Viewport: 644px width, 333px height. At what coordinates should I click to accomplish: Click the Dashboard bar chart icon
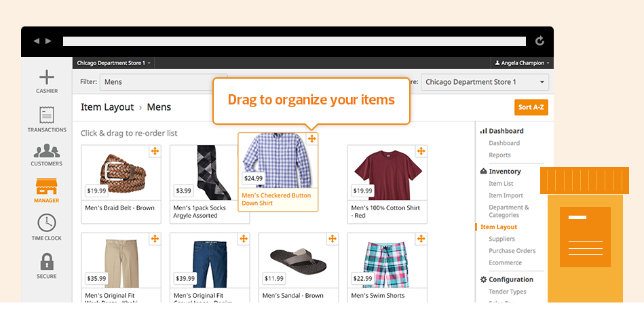pyautogui.click(x=483, y=131)
